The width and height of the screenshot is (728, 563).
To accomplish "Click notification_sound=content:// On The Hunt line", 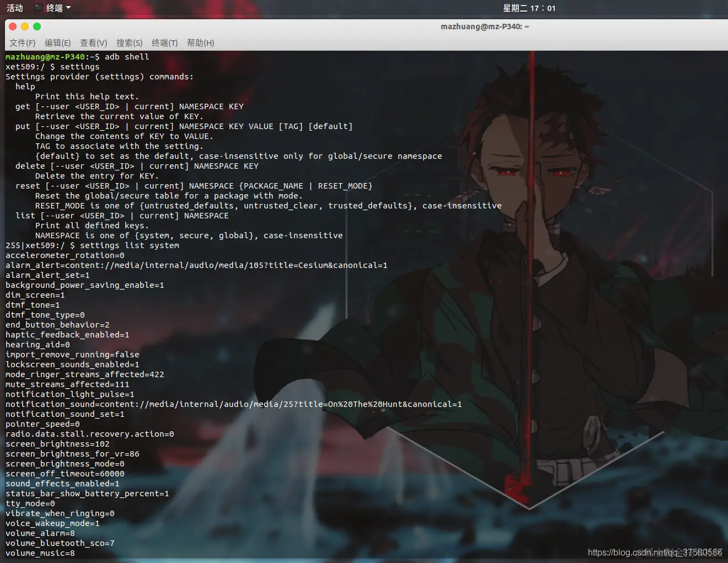I will 234,404.
